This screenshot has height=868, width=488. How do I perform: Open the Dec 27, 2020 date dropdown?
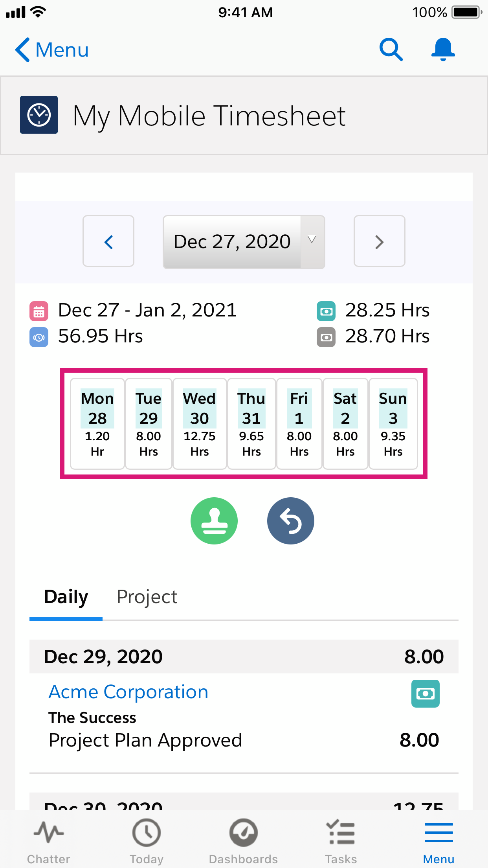[x=243, y=241]
